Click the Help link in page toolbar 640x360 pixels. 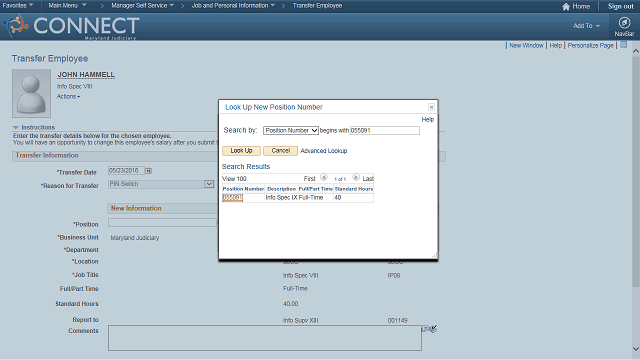556,45
